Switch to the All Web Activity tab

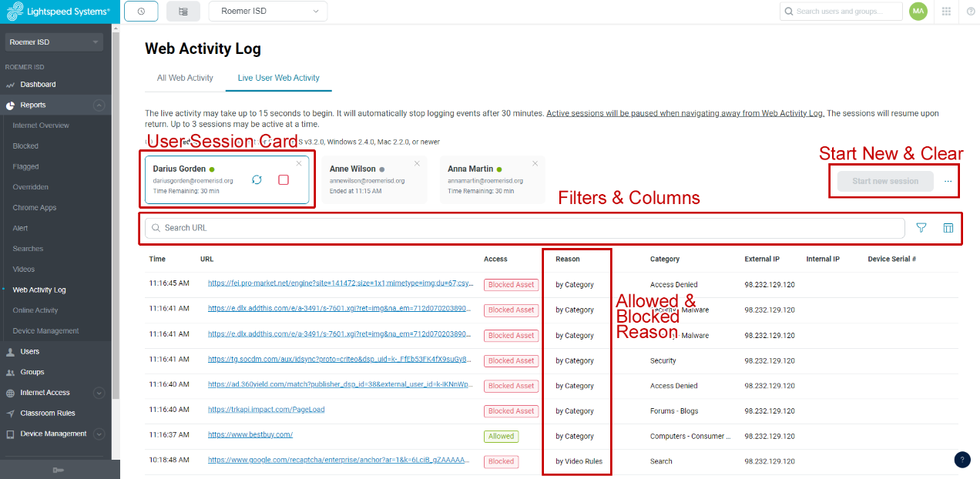[185, 78]
